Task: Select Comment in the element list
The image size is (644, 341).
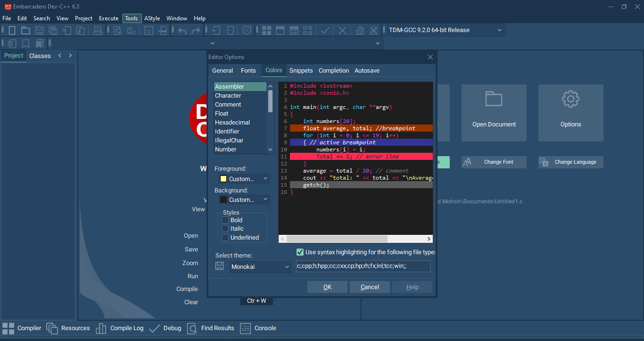Action: [240, 105]
